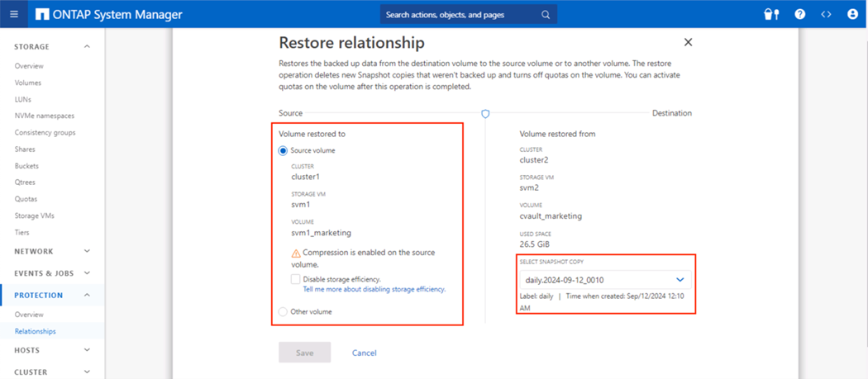868x379 pixels.
Task: Select the Source volume radio button
Action: click(284, 150)
